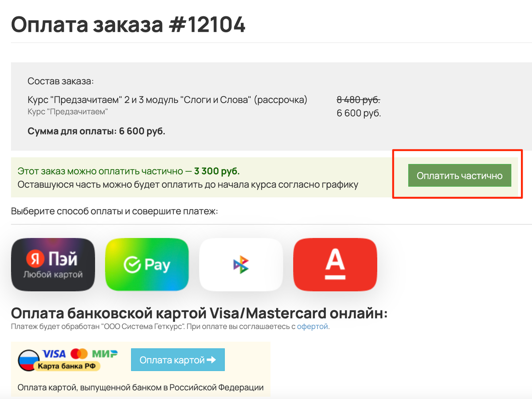
Task: Click the 6 600 руб. discounted price
Action: [x=359, y=113]
